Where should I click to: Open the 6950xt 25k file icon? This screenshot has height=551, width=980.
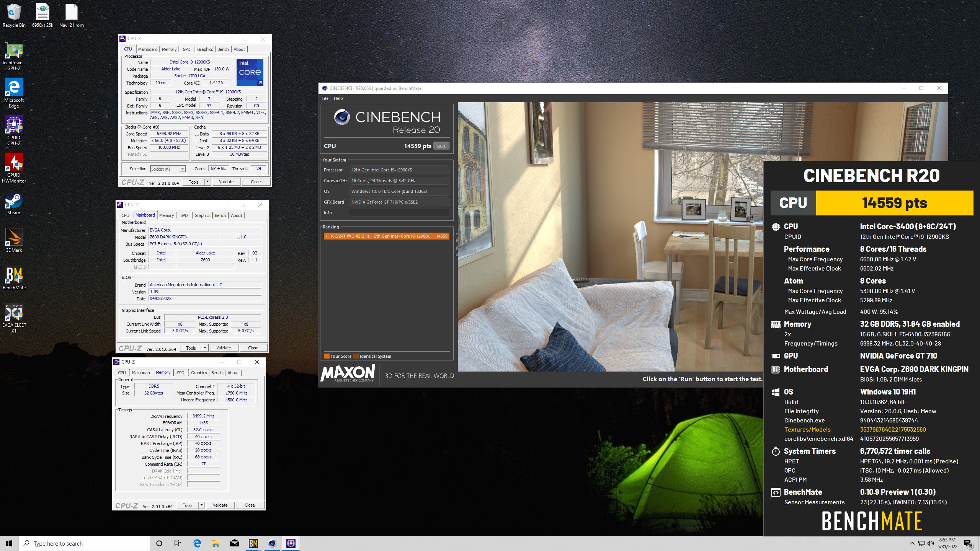click(42, 15)
